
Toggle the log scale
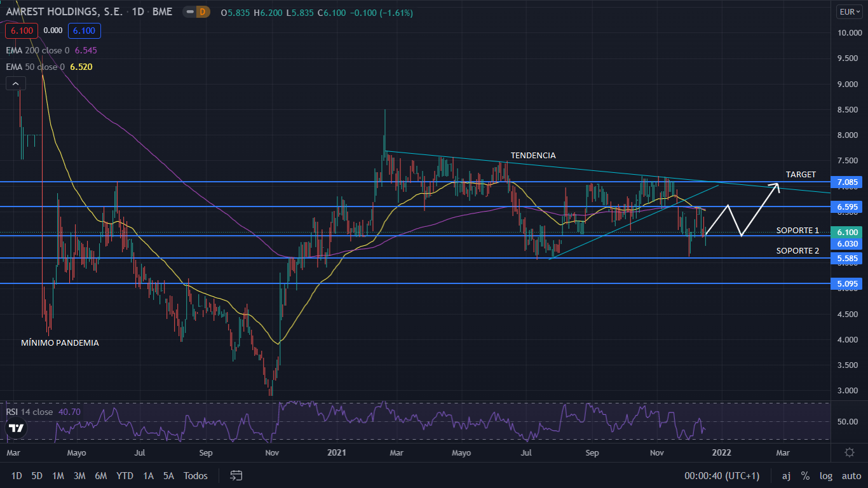(826, 475)
